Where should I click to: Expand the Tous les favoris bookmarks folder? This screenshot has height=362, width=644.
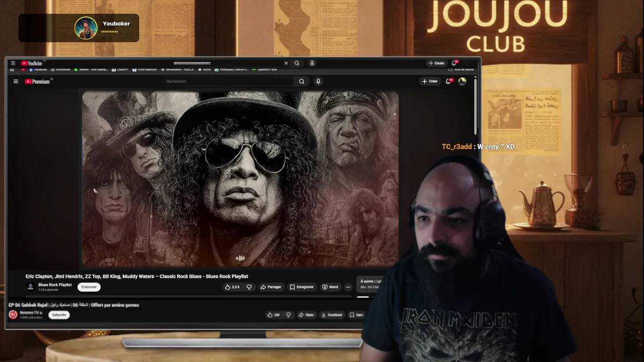pyautogui.click(x=461, y=69)
